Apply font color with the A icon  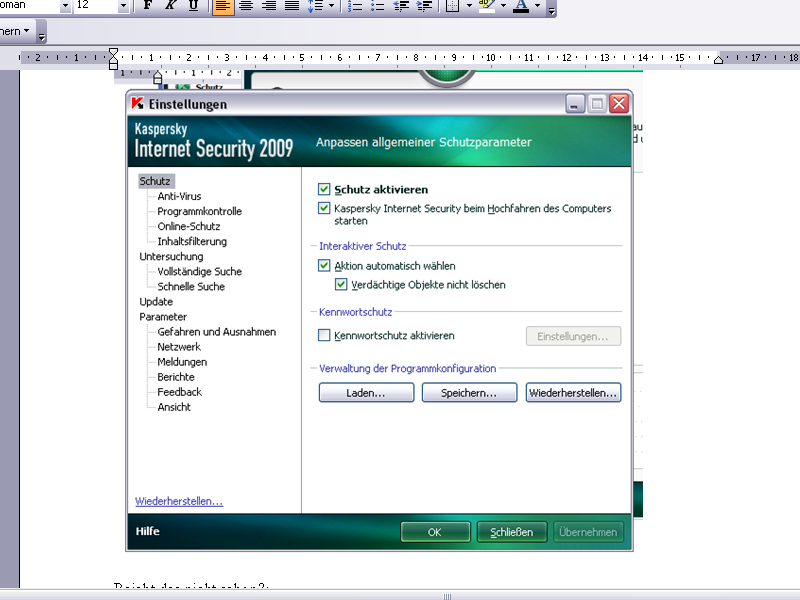click(520, 6)
